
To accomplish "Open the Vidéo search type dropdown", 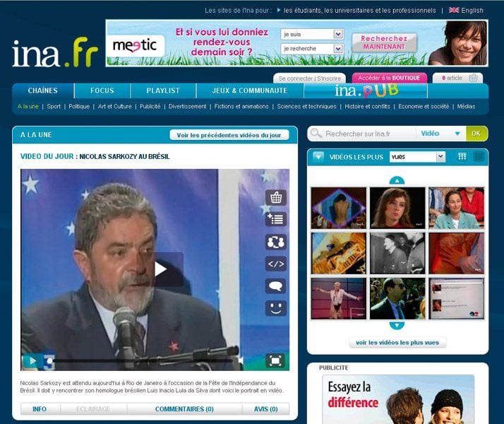I will click(457, 134).
